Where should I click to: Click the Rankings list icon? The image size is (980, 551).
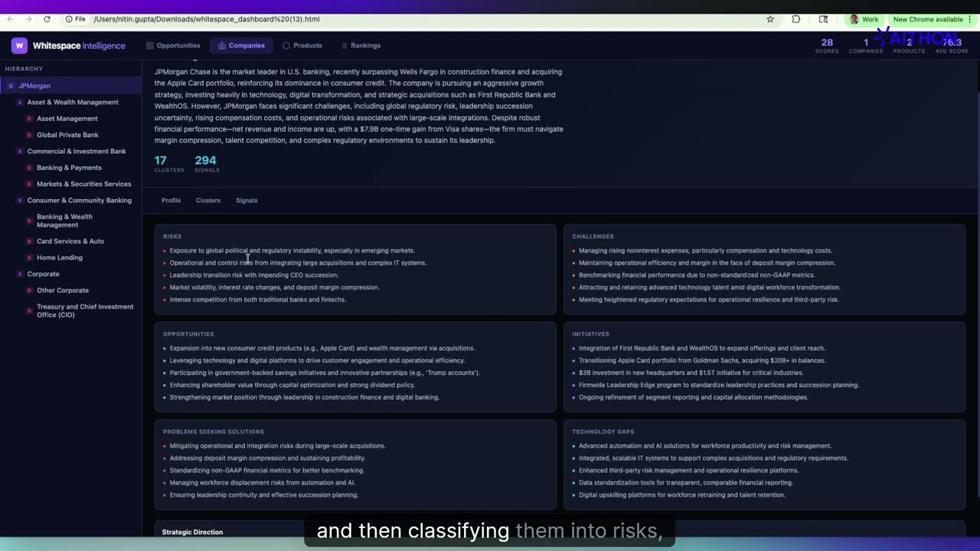[345, 45]
